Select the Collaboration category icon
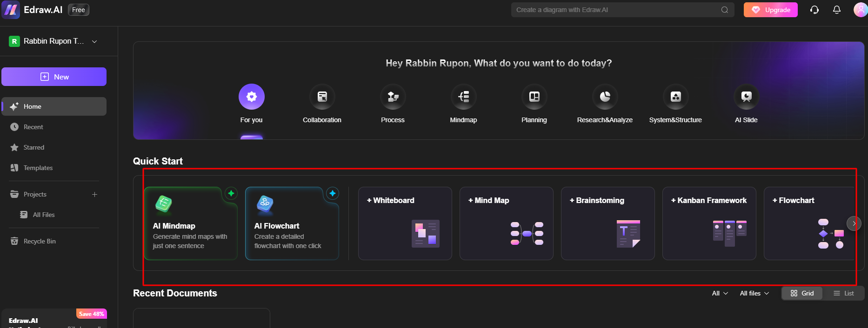868x328 pixels. [x=322, y=97]
